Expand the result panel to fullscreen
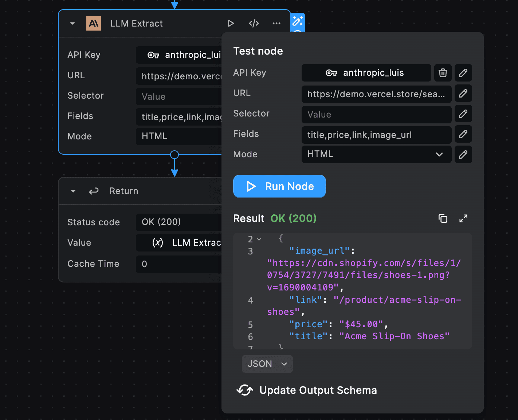The image size is (518, 420). point(463,218)
